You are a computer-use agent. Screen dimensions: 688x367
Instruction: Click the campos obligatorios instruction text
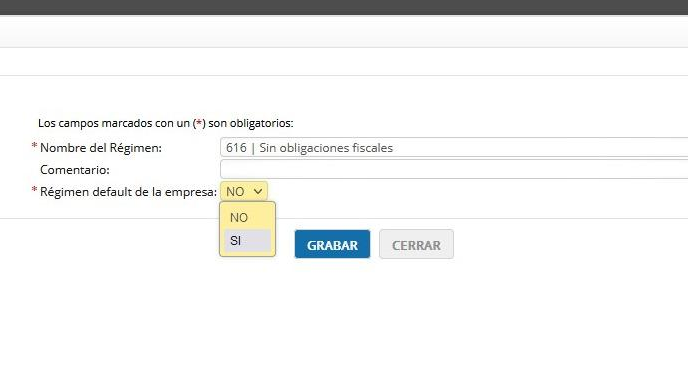click(x=165, y=123)
